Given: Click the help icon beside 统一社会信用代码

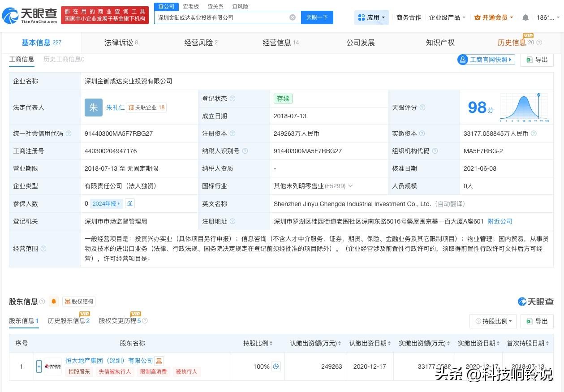Looking at the screenshot, I should (x=69, y=134).
